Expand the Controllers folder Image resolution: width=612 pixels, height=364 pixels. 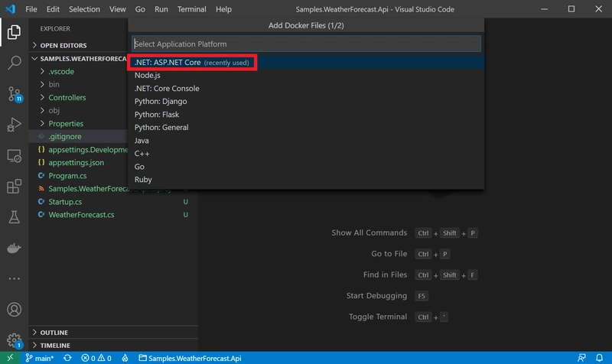click(x=67, y=98)
